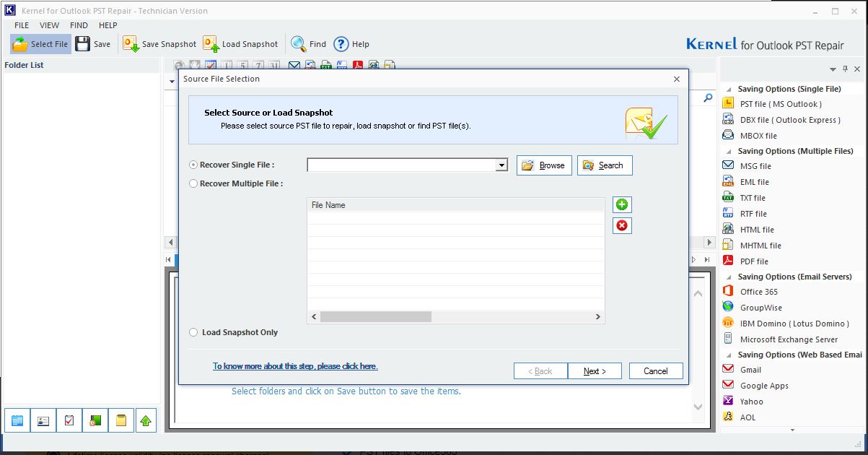
Task: Collapse Saving Options (Web Based Email) group
Action: point(728,355)
